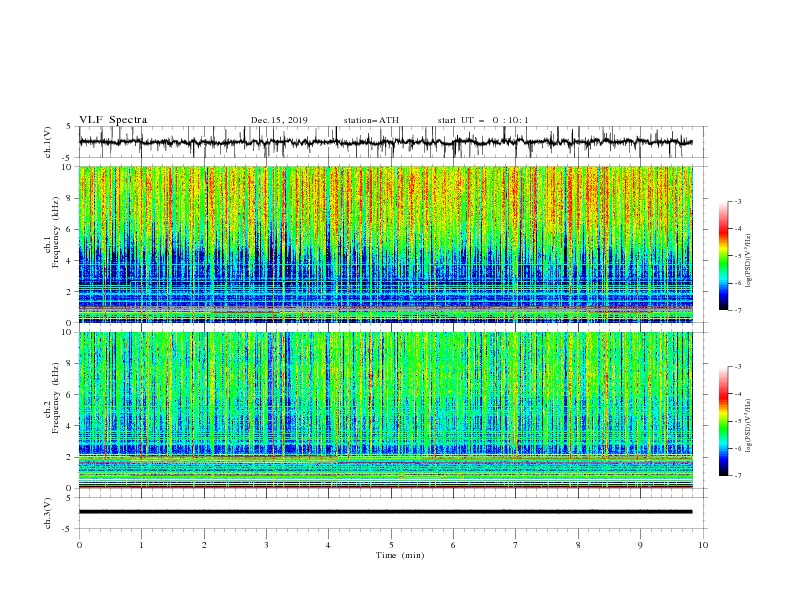Screen dimensions: 792x612
Task: Click the "10" tick label on the time axis
Action: (703, 545)
